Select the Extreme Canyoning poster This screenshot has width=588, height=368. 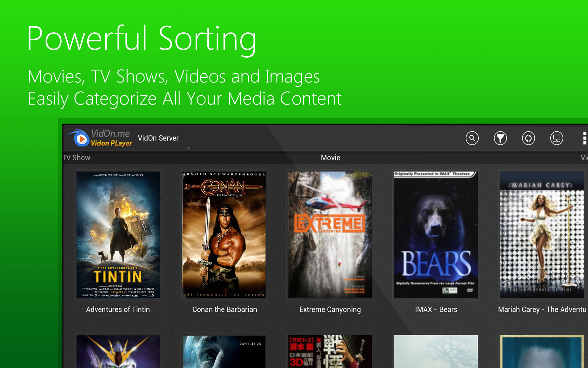click(x=330, y=235)
